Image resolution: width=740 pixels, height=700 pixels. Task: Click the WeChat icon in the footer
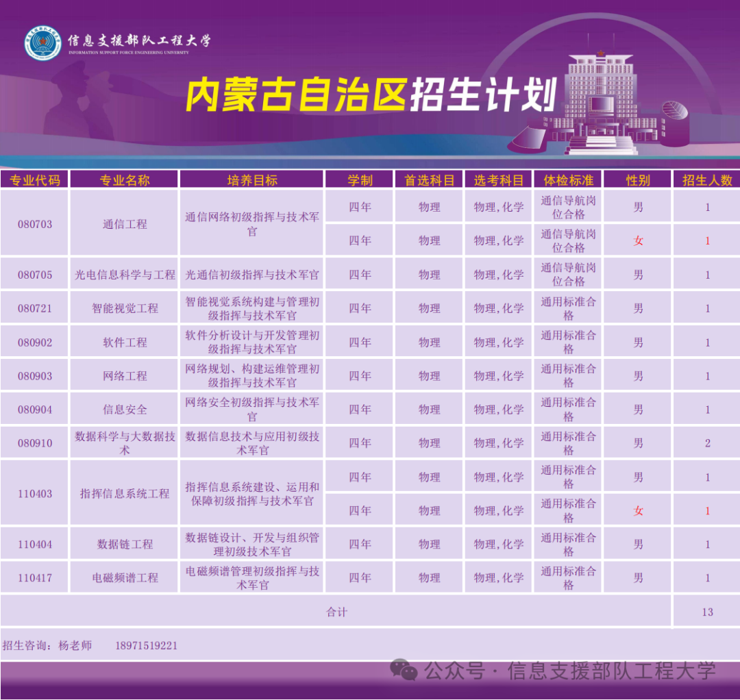(x=403, y=670)
